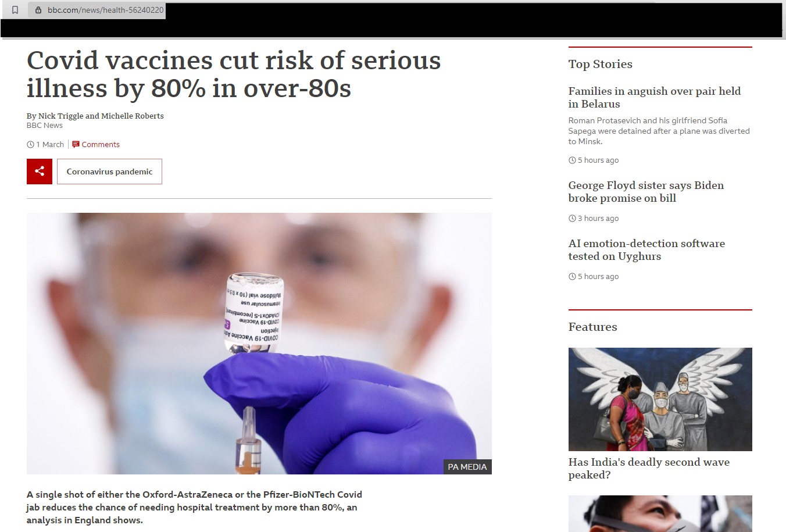The height and width of the screenshot is (532, 786).
Task: Open AI emotion-detection software story
Action: coord(646,249)
